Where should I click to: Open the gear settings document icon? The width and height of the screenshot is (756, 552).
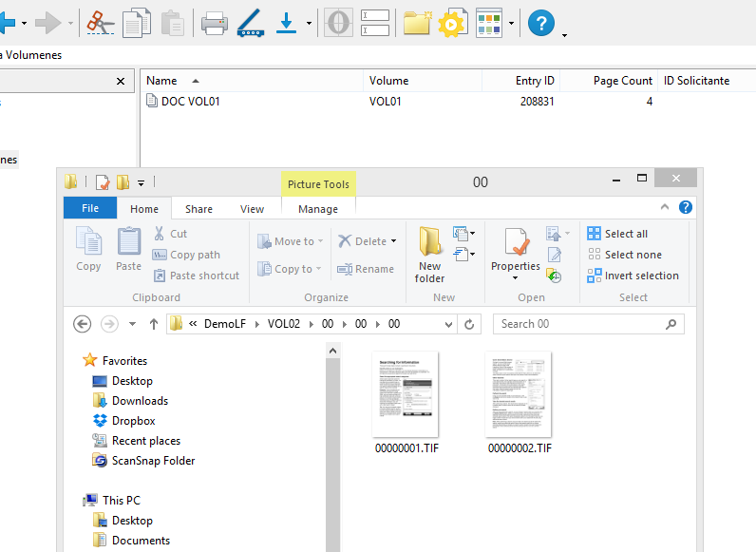click(453, 22)
